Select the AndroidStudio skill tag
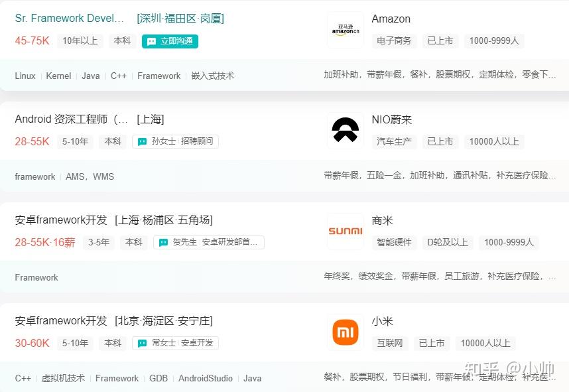 pyautogui.click(x=206, y=378)
